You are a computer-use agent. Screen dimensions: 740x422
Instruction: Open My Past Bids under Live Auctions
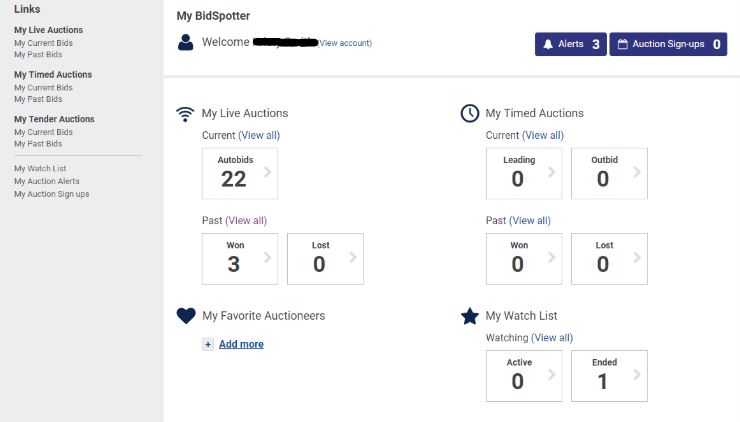click(38, 54)
